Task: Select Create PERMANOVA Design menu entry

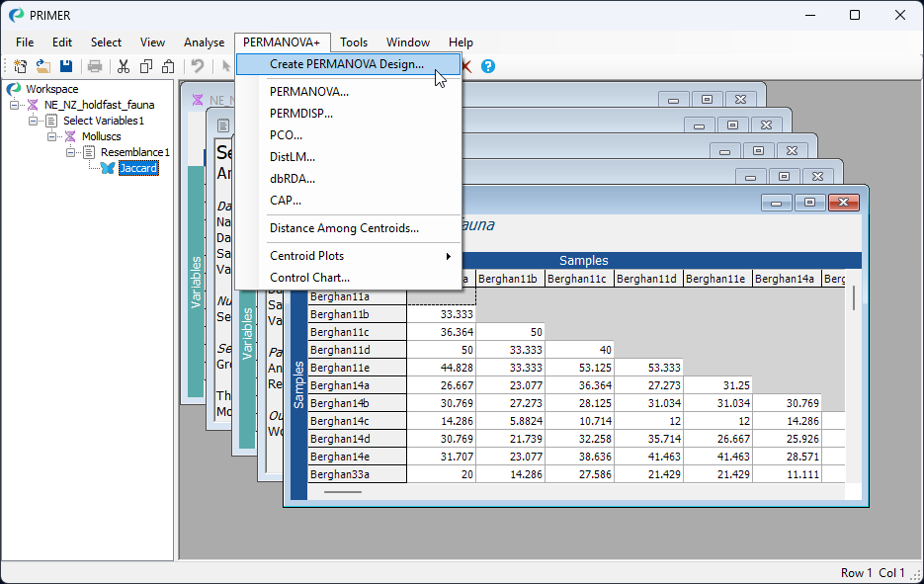Action: pos(346,64)
